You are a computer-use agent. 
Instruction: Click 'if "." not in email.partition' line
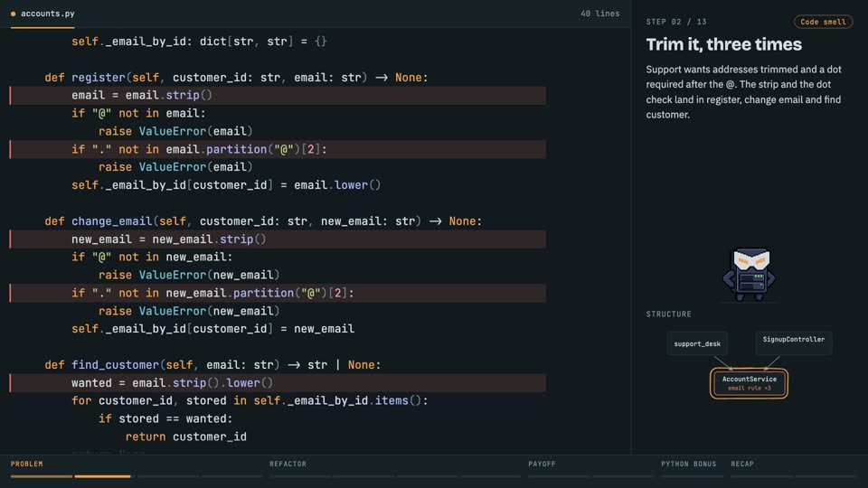click(x=278, y=149)
